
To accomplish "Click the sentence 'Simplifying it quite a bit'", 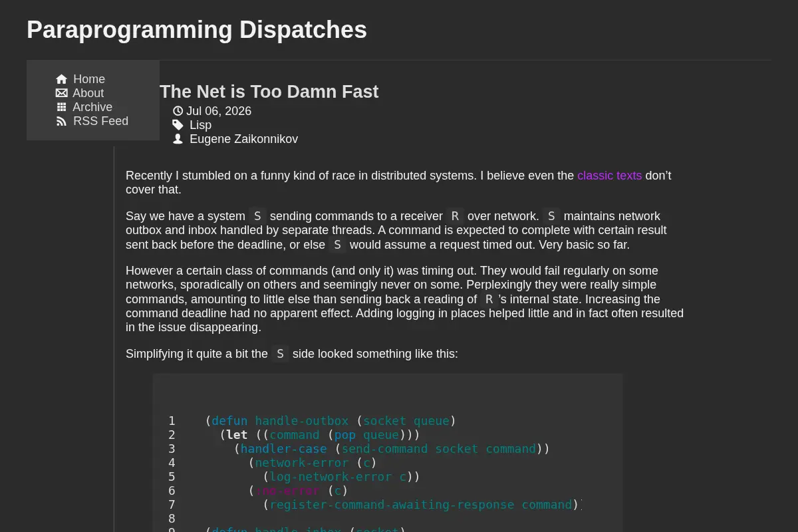I will coord(292,354).
